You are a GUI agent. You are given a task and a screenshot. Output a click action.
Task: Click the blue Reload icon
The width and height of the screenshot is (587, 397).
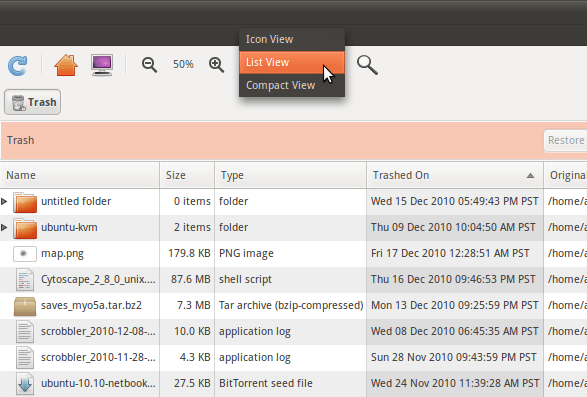pos(18,66)
